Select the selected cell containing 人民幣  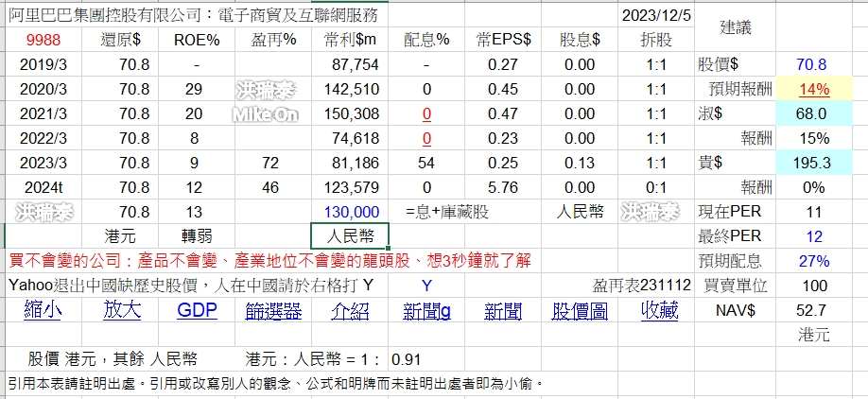click(x=350, y=236)
